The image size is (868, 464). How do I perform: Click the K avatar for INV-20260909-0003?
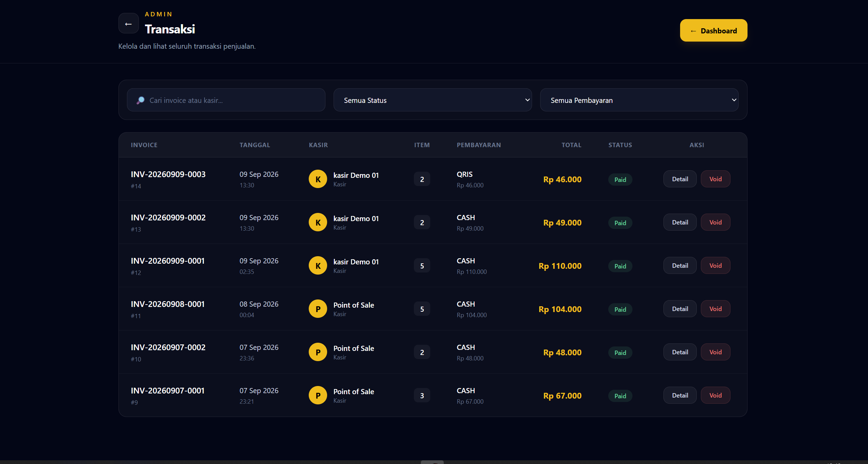coord(318,179)
